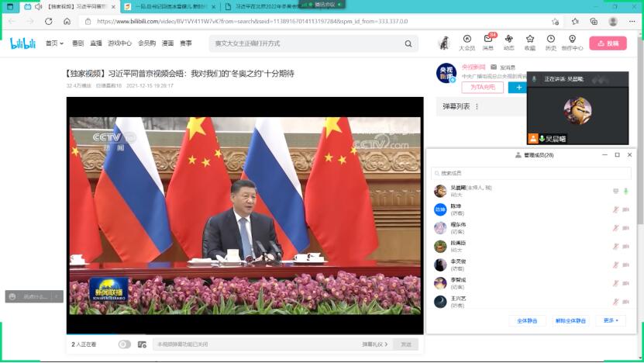Click the 解除全体静音 button
The width and height of the screenshot is (644, 363).
tap(570, 320)
